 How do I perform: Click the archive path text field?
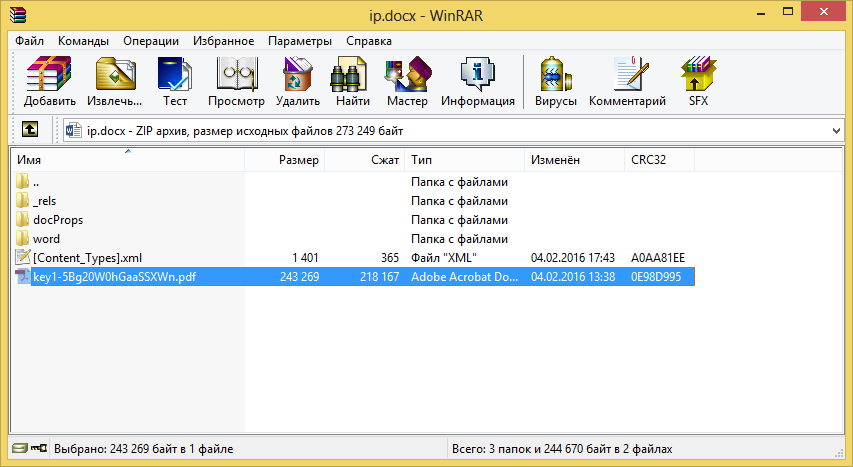click(x=453, y=131)
